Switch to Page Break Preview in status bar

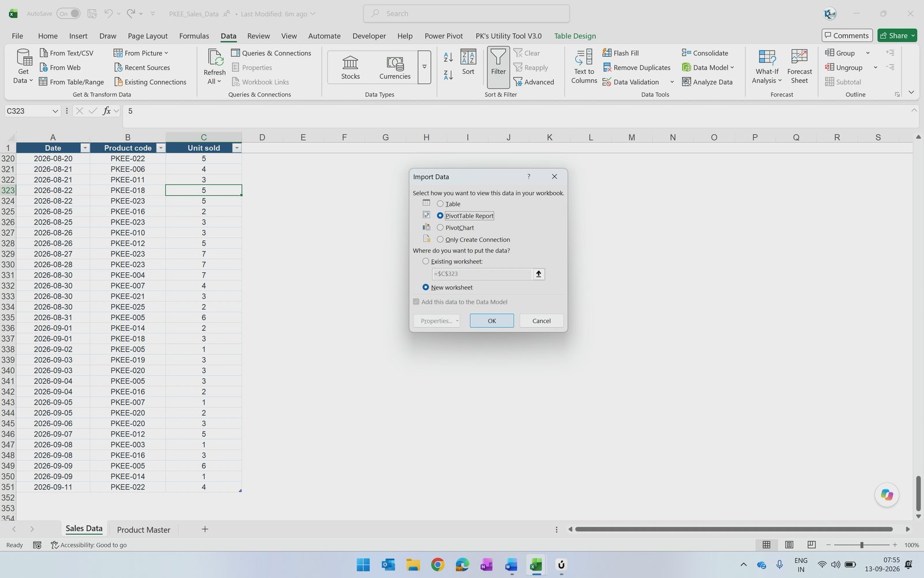click(x=811, y=544)
